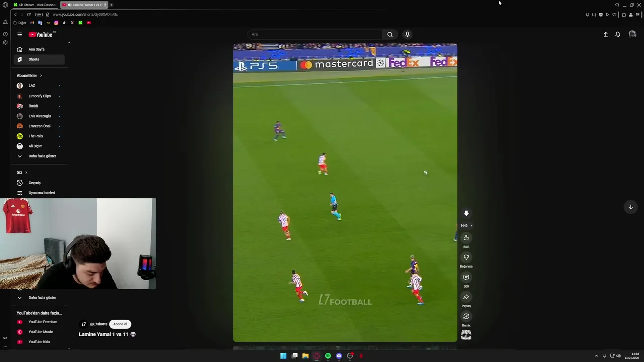Viewport: 644px width, 362px height.
Task: Open the Emrecan Önal subscription
Action: [x=39, y=126]
